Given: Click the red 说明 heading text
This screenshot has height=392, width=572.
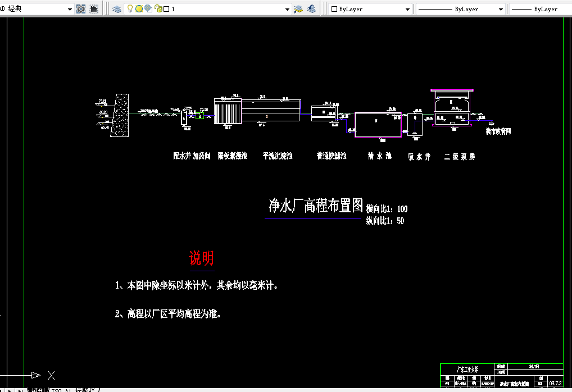Looking at the screenshot, I should (x=201, y=258).
